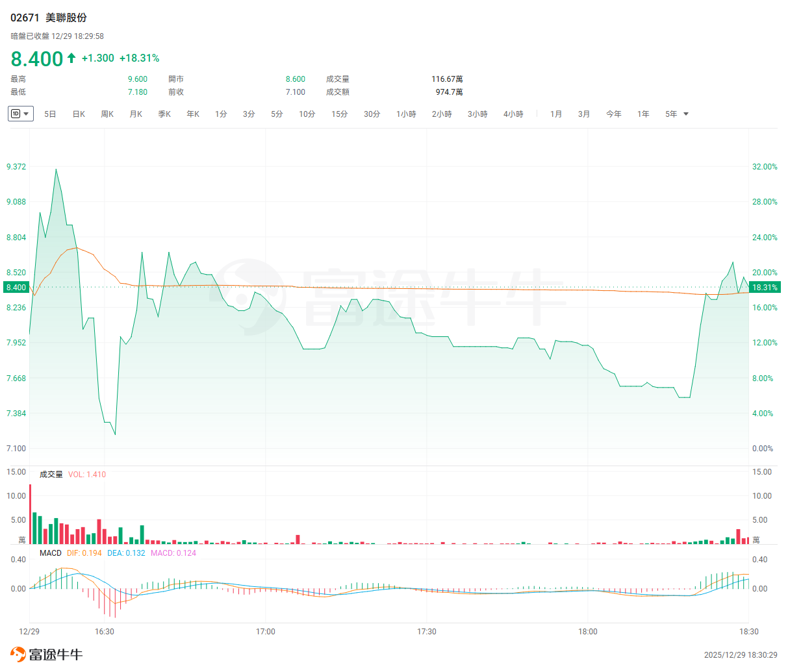Screen dimensions: 788x672
Task: Select the 周K weekly chart
Action: point(107,114)
